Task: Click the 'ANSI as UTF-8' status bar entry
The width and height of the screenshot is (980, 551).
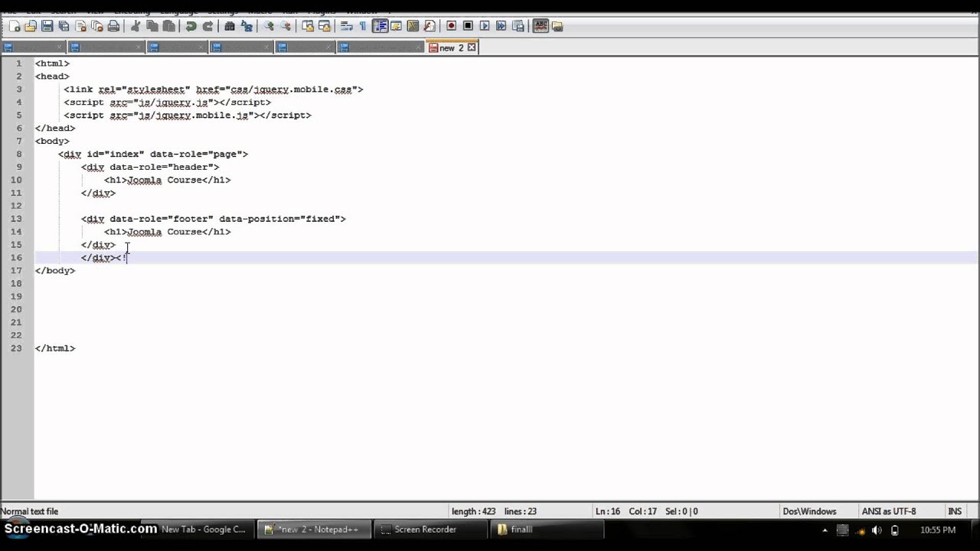Action: (889, 511)
